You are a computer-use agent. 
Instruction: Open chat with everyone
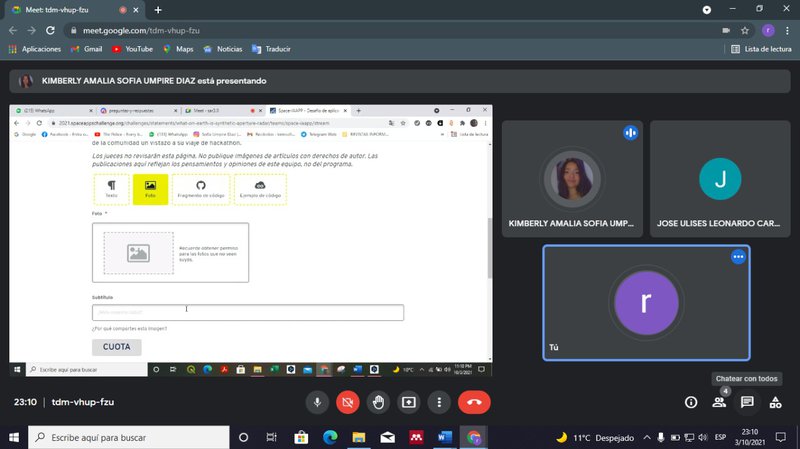click(747, 402)
